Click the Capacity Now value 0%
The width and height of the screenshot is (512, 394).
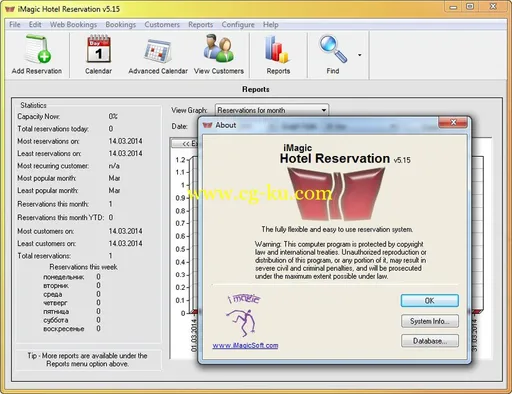pyautogui.click(x=113, y=116)
